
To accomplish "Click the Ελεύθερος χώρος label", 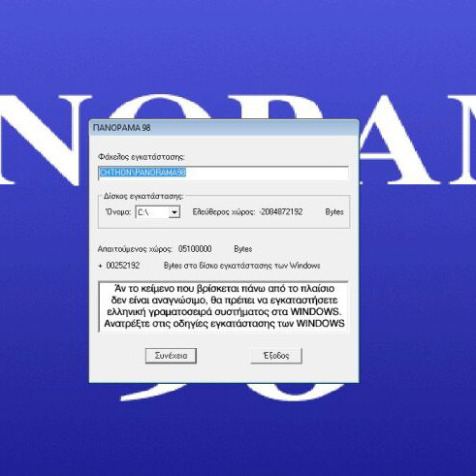I will (x=224, y=212).
